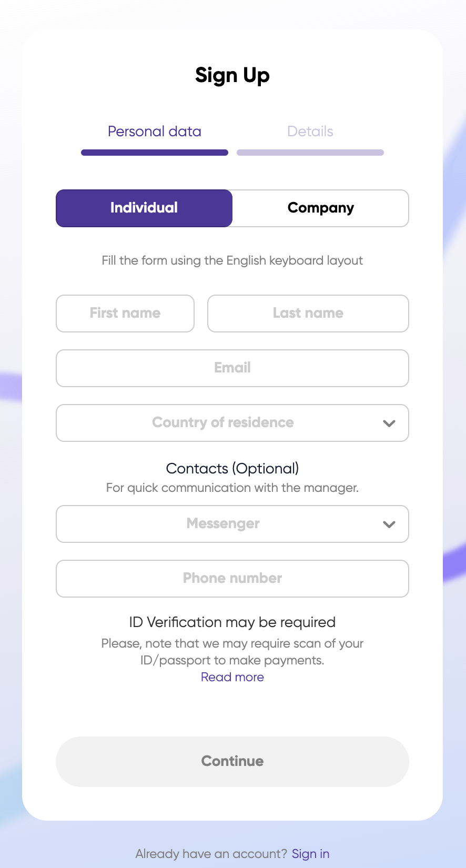This screenshot has width=466, height=868.
Task: Focus the Phone number field
Action: [x=232, y=579]
